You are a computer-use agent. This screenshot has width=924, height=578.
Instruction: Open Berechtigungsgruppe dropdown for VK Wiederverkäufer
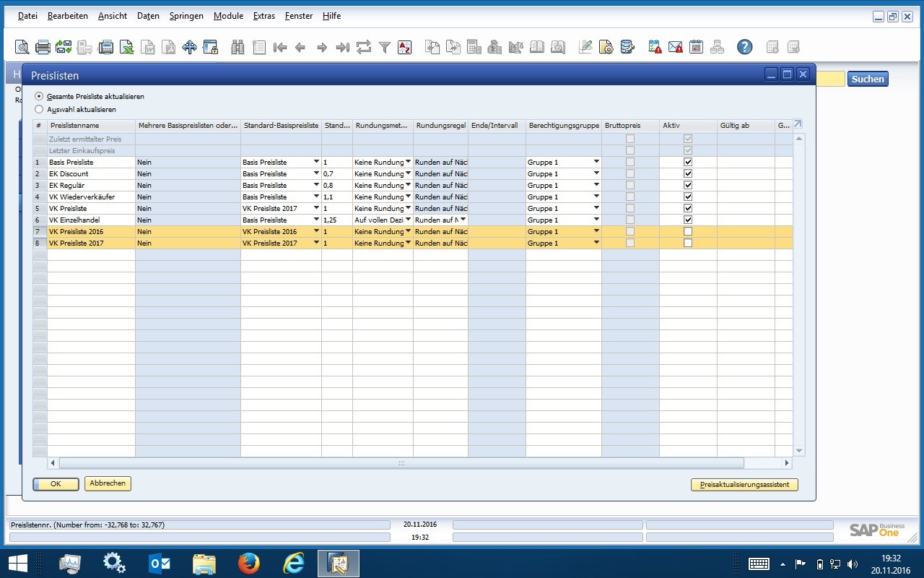pyautogui.click(x=596, y=197)
